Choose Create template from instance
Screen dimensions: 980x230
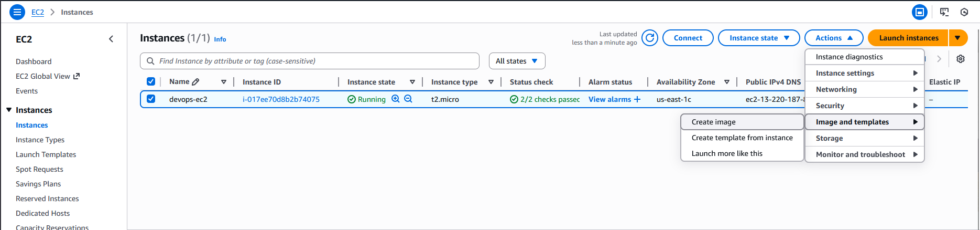[x=742, y=138]
